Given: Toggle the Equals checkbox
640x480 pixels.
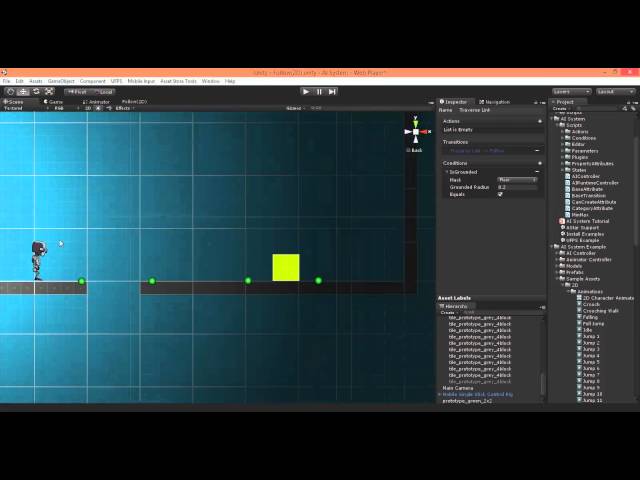Looking at the screenshot, I should [x=500, y=194].
